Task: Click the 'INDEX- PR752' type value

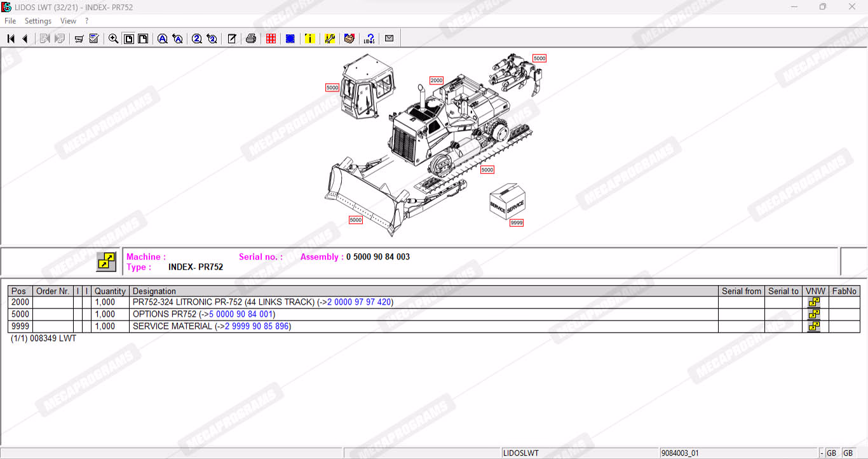Action: click(x=196, y=267)
